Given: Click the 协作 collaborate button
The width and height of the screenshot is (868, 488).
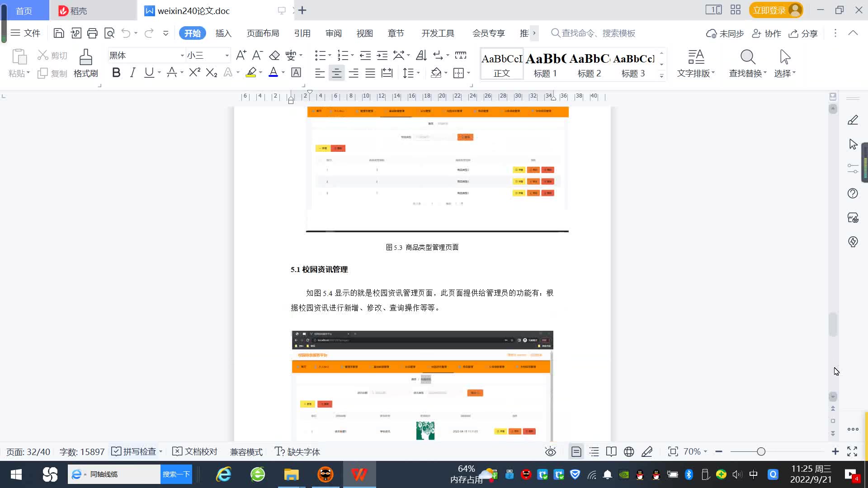Looking at the screenshot, I should [767, 33].
